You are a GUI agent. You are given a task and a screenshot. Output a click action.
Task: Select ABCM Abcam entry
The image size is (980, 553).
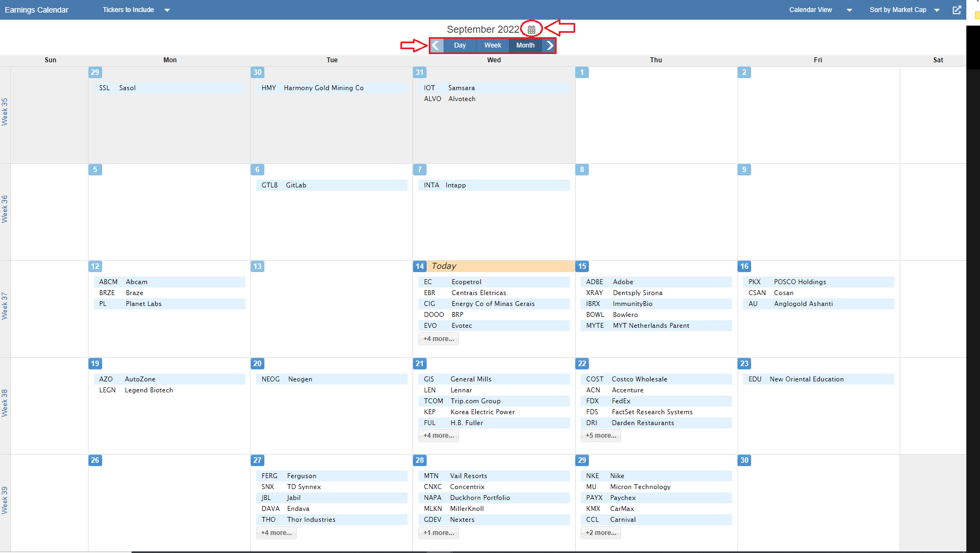(x=169, y=282)
